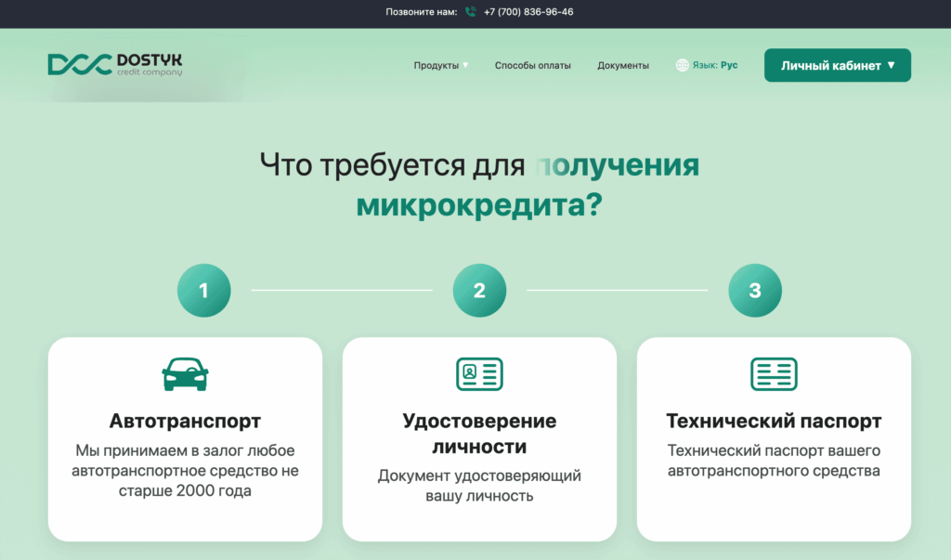This screenshot has height=560, width=951.
Task: Click the globe language icon
Action: [x=683, y=66]
